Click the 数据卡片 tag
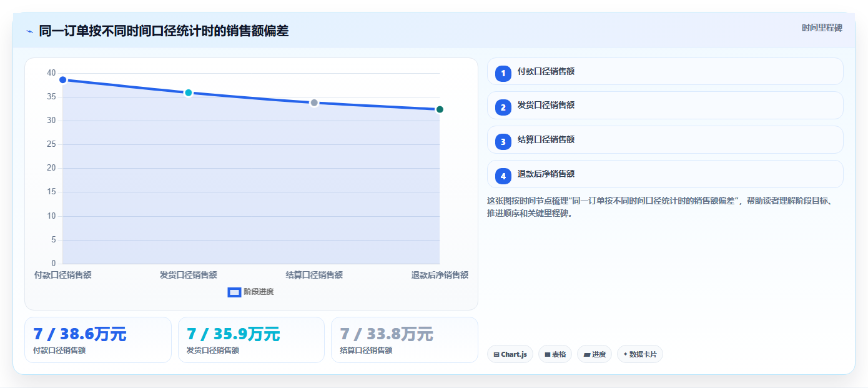The height and width of the screenshot is (388, 868). click(x=639, y=354)
